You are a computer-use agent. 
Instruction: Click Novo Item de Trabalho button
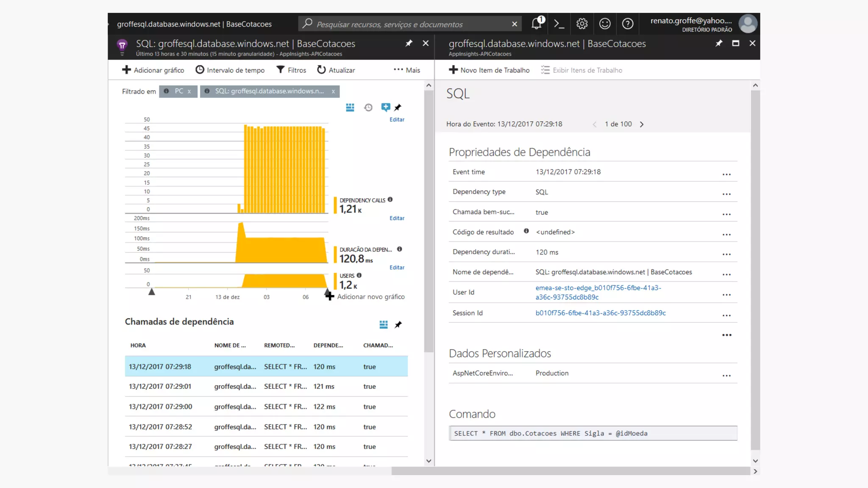tap(489, 70)
